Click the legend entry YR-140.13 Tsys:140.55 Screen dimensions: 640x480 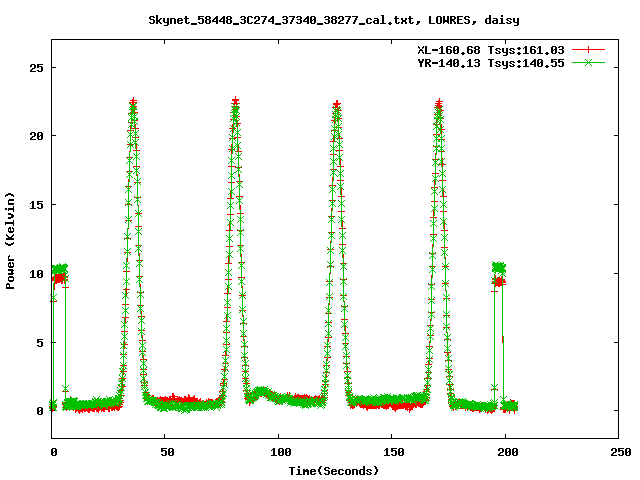click(x=491, y=63)
